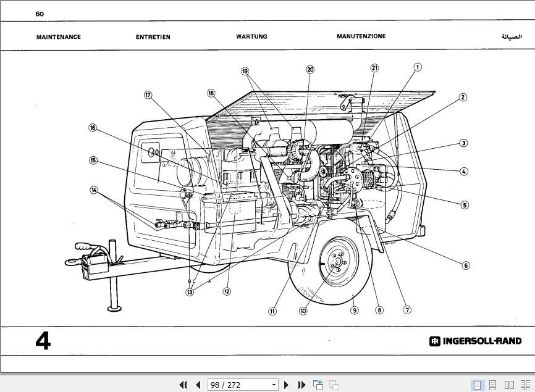Click the circular IR logo mark
Viewport: 535px width, 392px height.
click(434, 340)
